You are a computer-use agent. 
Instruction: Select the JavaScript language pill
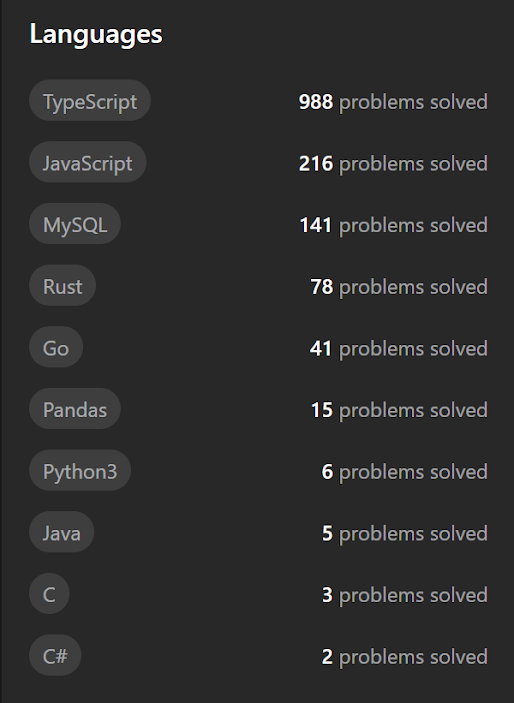click(x=87, y=162)
